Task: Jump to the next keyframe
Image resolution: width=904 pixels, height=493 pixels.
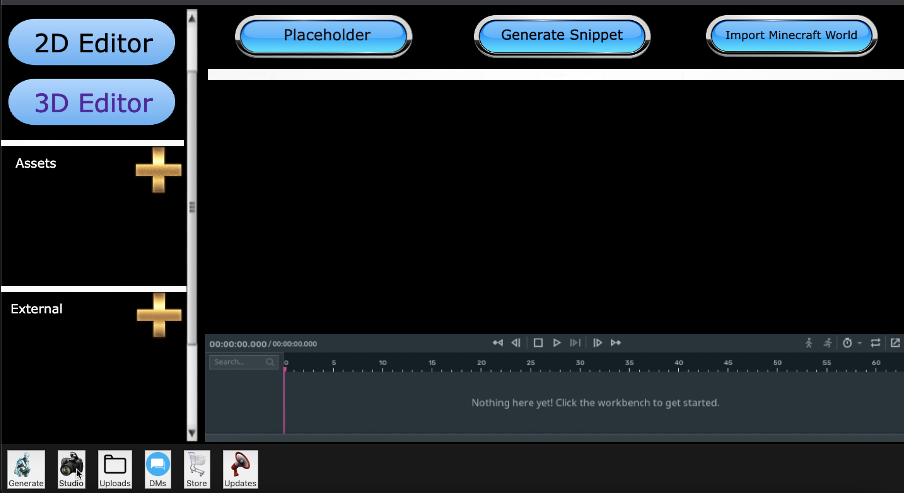Action: (616, 343)
